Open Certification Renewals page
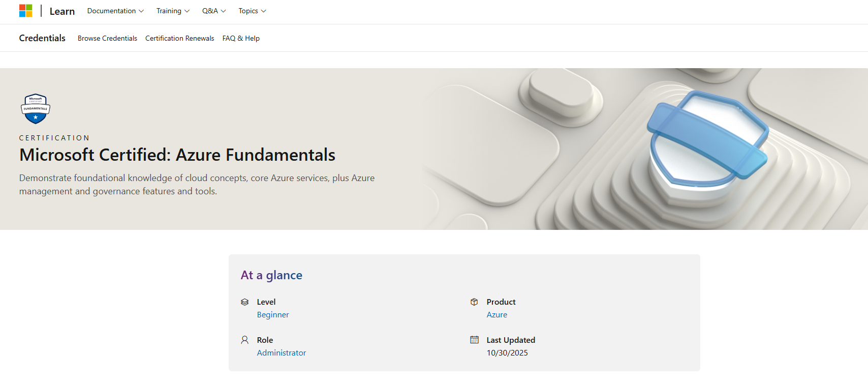This screenshot has height=383, width=868. [180, 38]
